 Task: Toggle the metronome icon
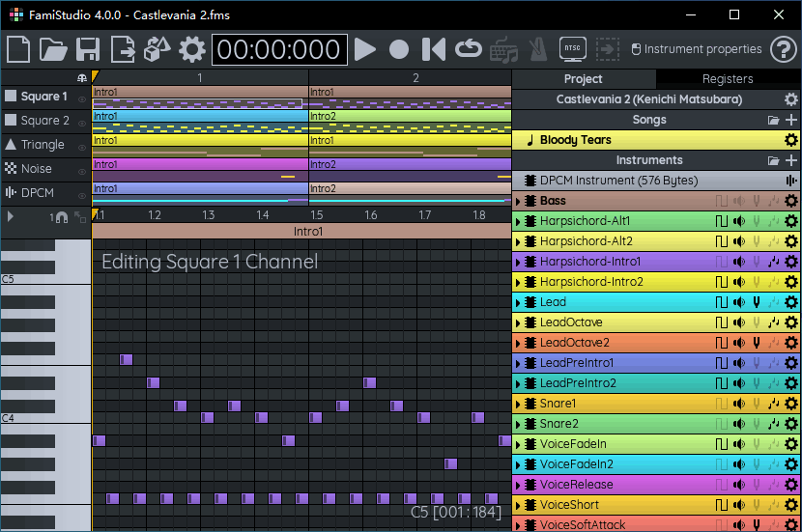[536, 49]
